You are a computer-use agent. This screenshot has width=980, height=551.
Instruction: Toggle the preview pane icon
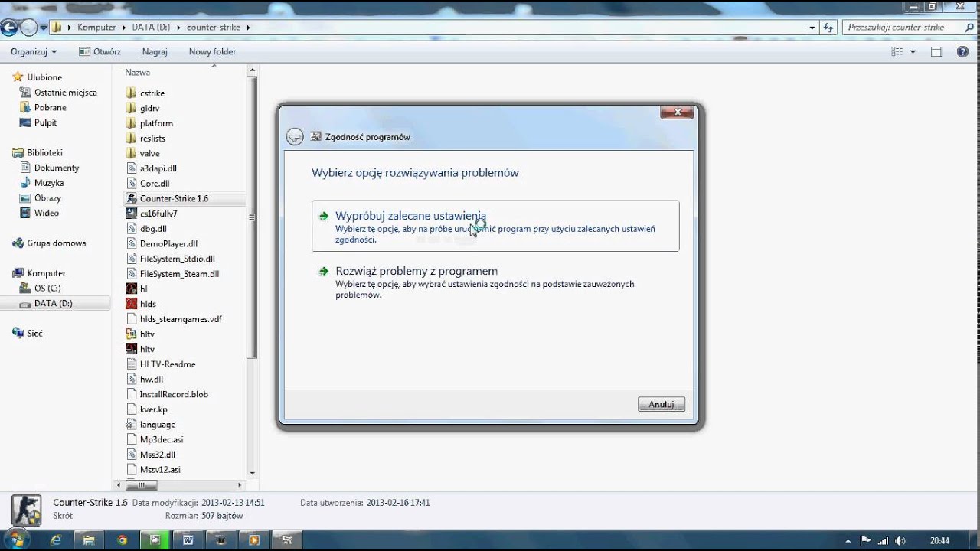(936, 52)
